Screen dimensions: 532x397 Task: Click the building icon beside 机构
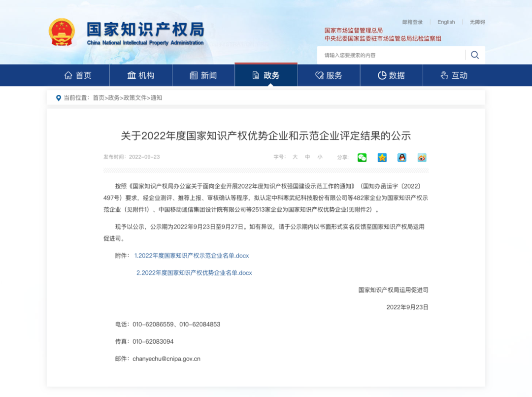pyautogui.click(x=132, y=75)
